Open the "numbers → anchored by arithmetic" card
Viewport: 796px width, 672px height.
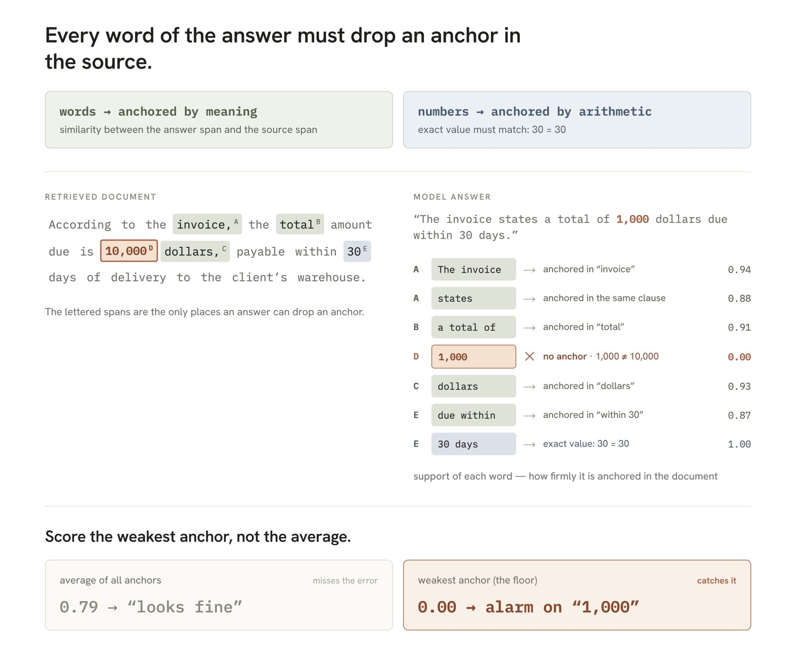[577, 119]
